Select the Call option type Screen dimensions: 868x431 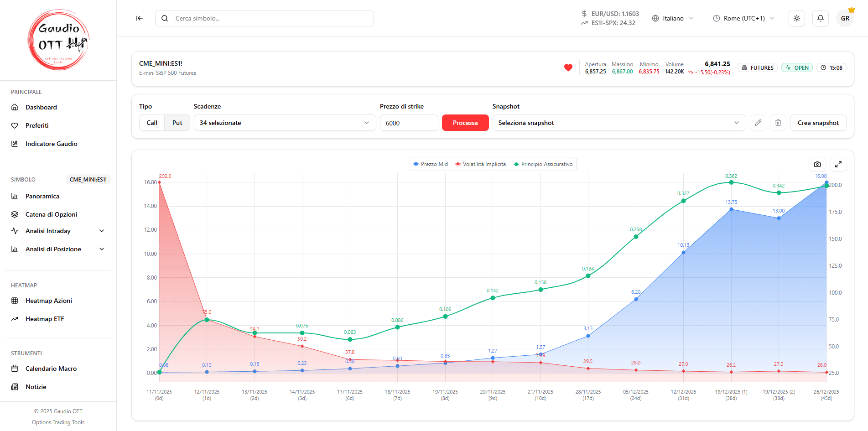point(152,123)
